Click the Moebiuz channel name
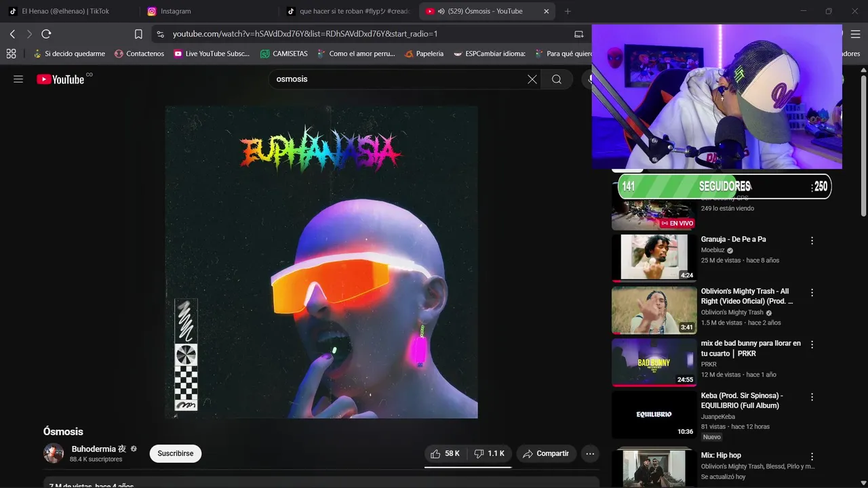This screenshot has height=488, width=868. click(x=713, y=250)
